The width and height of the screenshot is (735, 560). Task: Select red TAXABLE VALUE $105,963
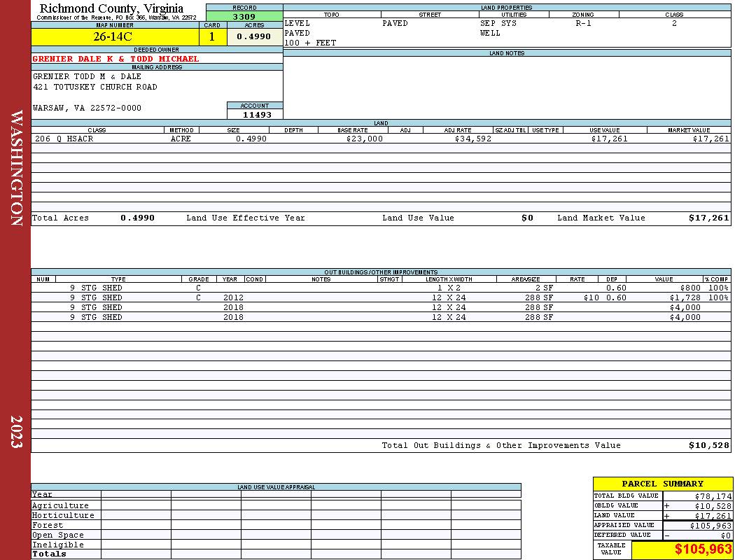(702, 549)
